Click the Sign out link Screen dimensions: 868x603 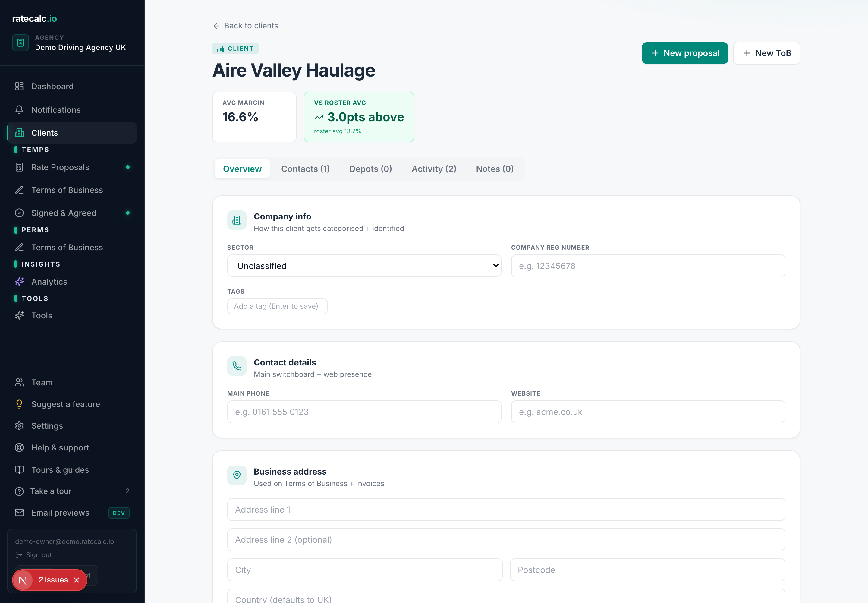33,555
